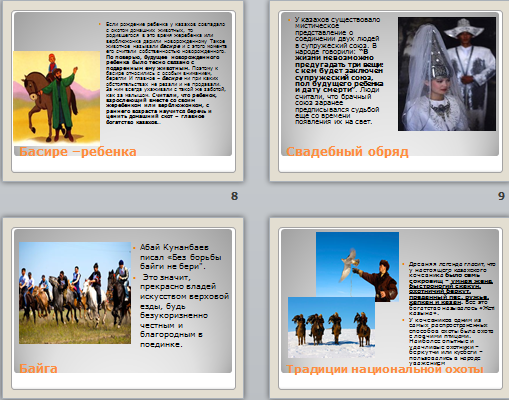Select the Традиции национальной охоты slide

point(389,308)
